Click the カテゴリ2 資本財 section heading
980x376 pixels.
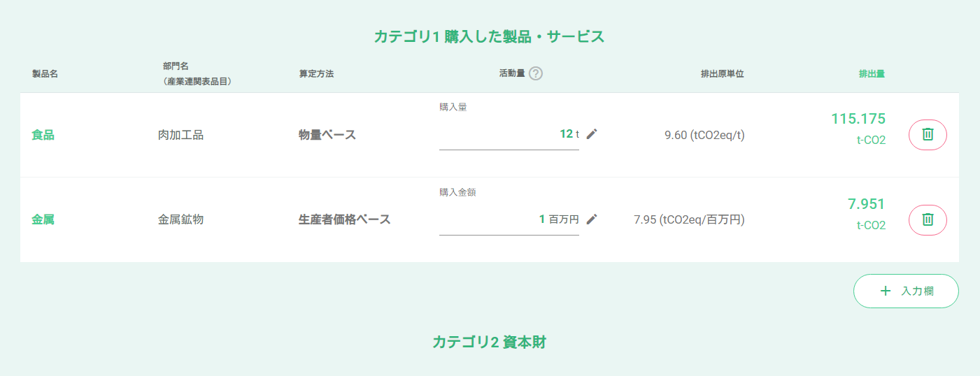[x=490, y=342]
